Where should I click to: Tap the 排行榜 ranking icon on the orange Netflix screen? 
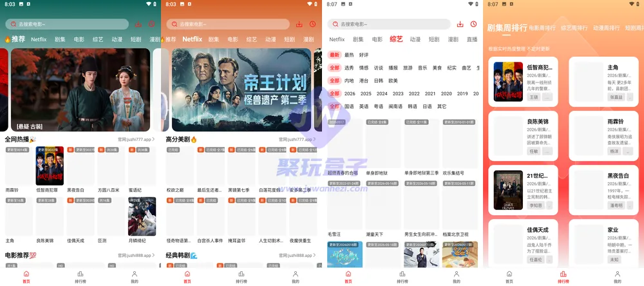(x=241, y=274)
